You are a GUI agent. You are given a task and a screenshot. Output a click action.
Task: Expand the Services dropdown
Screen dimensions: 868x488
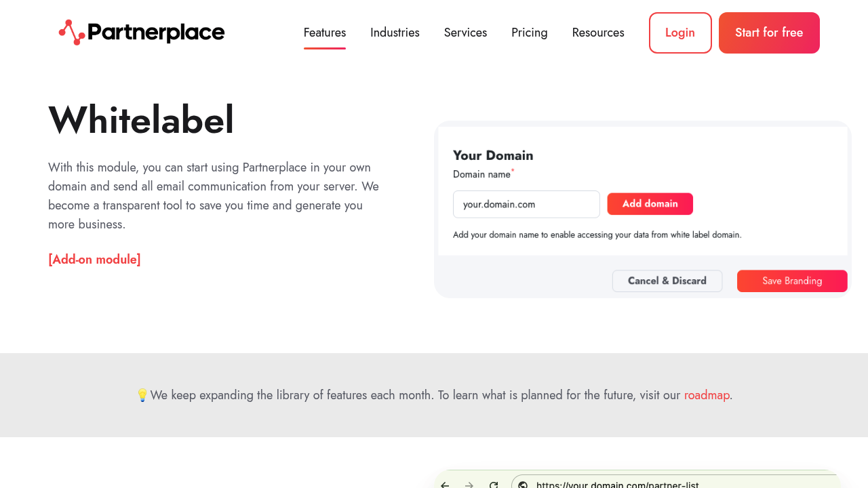465,32
